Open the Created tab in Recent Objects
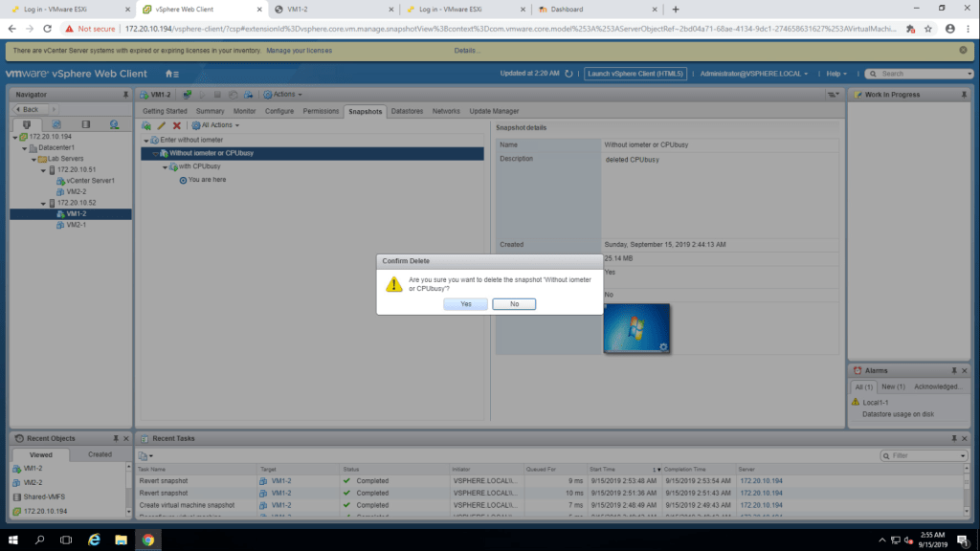Viewport: 980px width, 551px height. click(x=100, y=454)
